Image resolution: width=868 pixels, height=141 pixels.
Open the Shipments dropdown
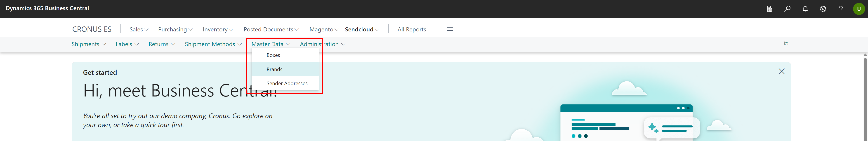89,44
